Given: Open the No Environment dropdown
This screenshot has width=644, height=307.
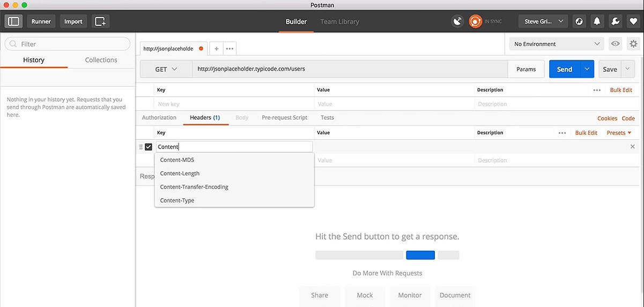Looking at the screenshot, I should pos(557,44).
